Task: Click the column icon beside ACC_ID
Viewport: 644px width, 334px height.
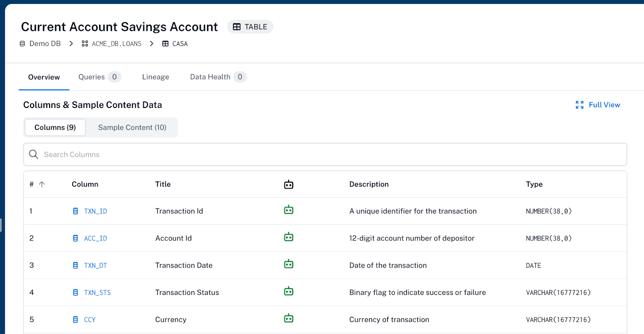Action: (75, 238)
